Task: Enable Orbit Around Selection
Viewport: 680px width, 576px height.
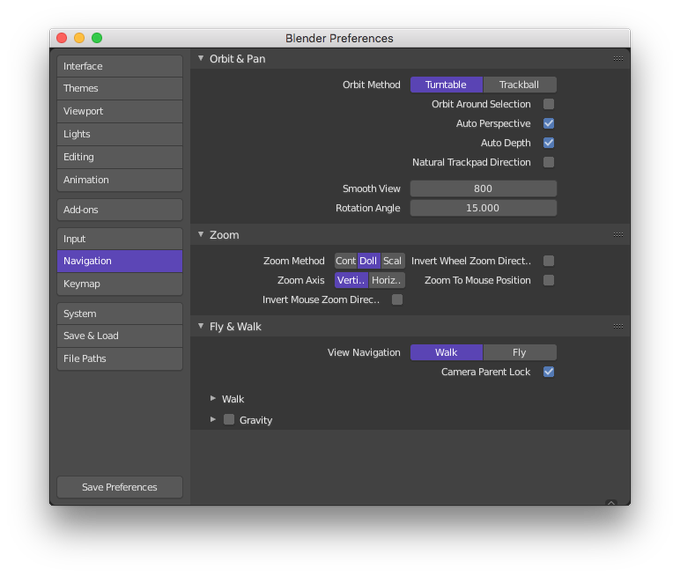Action: (x=549, y=104)
